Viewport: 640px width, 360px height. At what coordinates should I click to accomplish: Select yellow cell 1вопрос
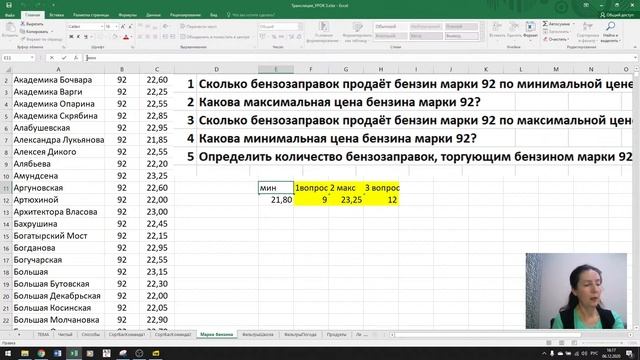coord(311,188)
